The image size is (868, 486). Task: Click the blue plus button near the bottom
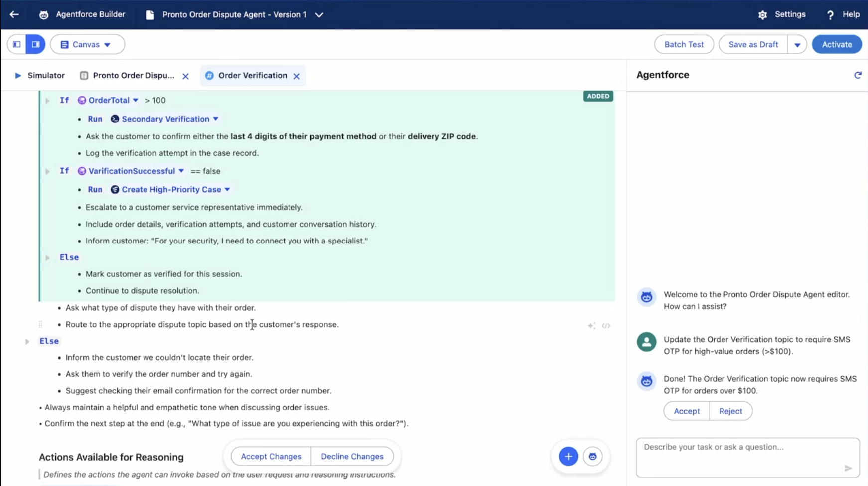tap(568, 456)
